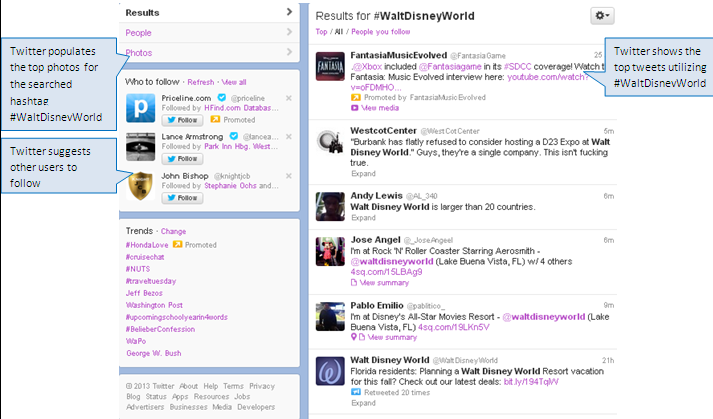The height and width of the screenshot is (419, 713).
Task: Open Jose Angel avatar
Action: coord(331,251)
